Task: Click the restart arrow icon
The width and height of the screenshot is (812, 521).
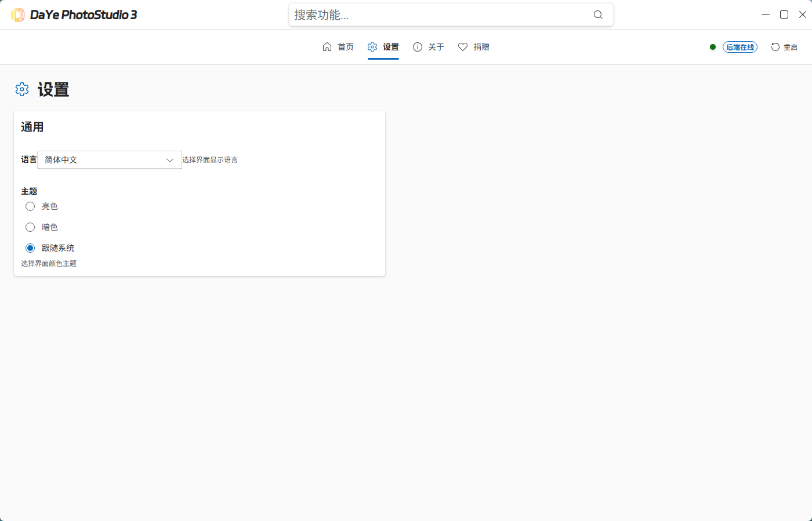Action: [775, 47]
